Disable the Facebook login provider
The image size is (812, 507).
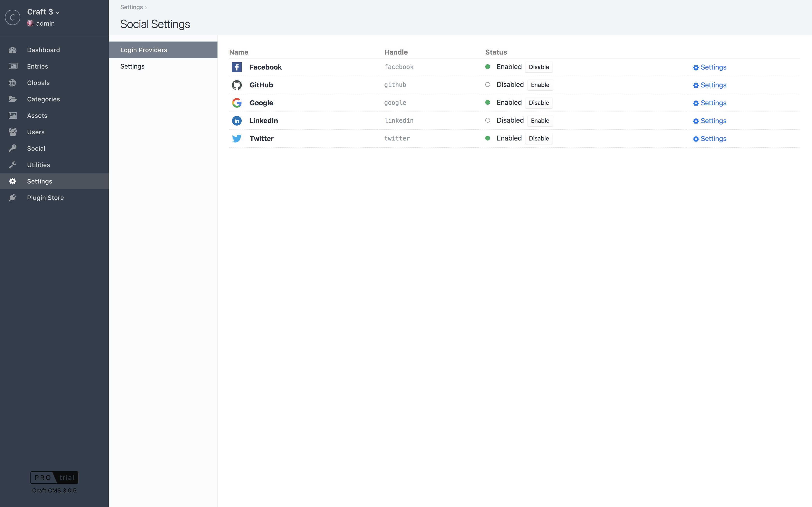coord(538,67)
